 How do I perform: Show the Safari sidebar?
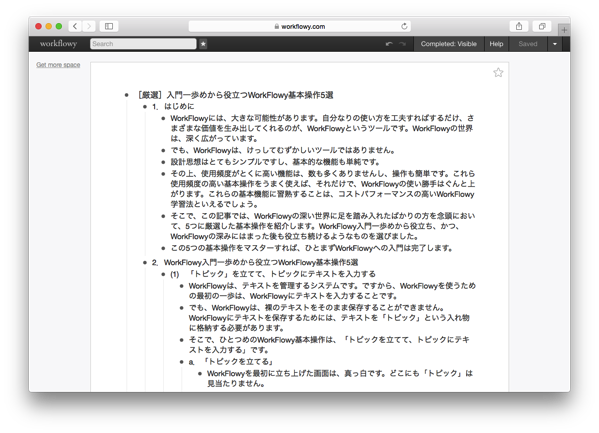(x=109, y=26)
